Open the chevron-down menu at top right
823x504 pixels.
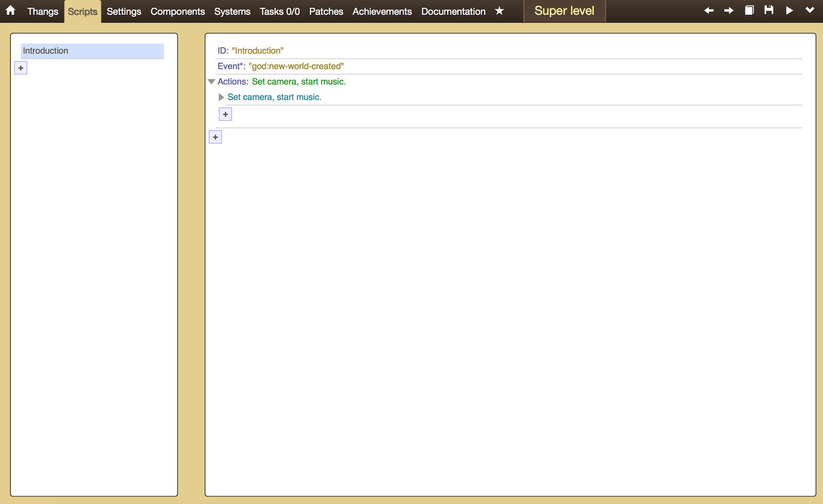click(810, 11)
